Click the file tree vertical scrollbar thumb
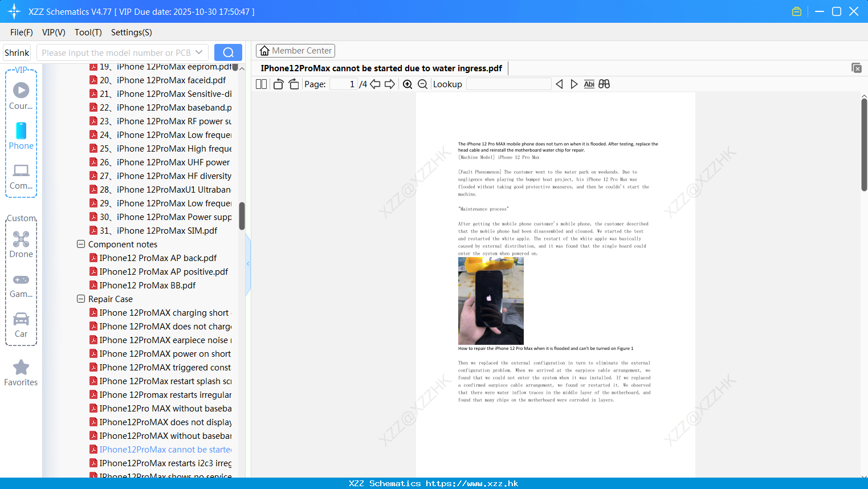Viewport: 868px width, 489px height. pyautogui.click(x=242, y=216)
